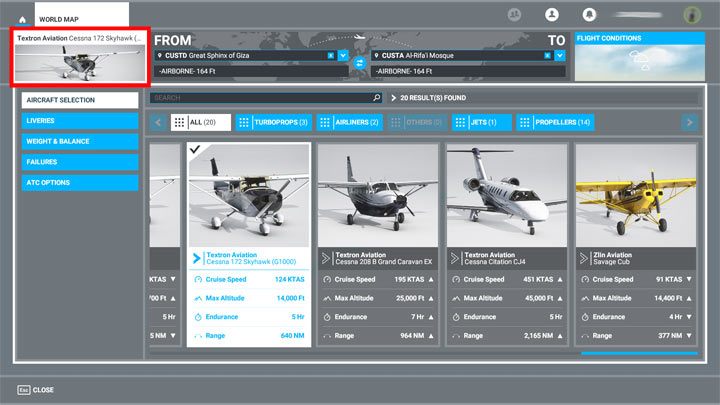Open the Weight & Balance section
This screenshot has height=405, width=720.
click(80, 141)
